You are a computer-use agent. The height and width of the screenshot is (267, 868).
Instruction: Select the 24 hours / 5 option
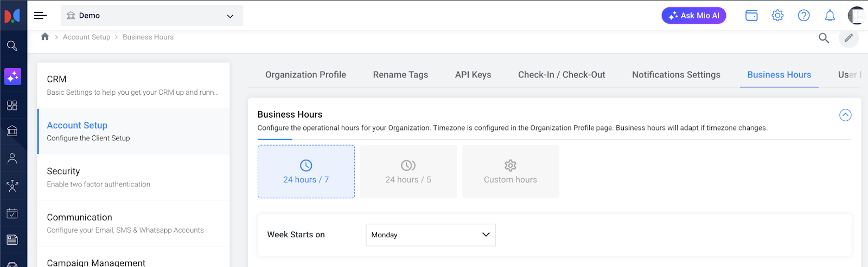coord(408,172)
